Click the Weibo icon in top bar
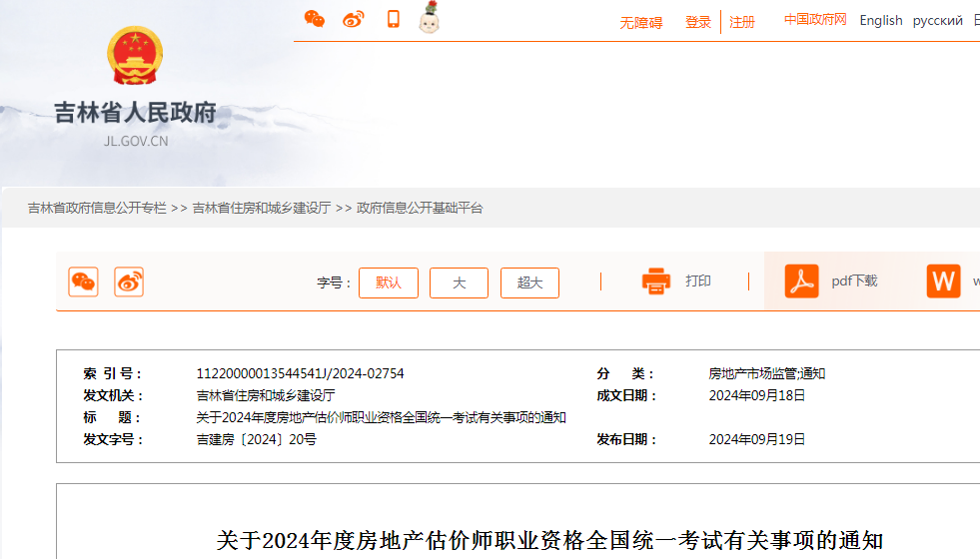The image size is (980, 559). click(x=354, y=19)
